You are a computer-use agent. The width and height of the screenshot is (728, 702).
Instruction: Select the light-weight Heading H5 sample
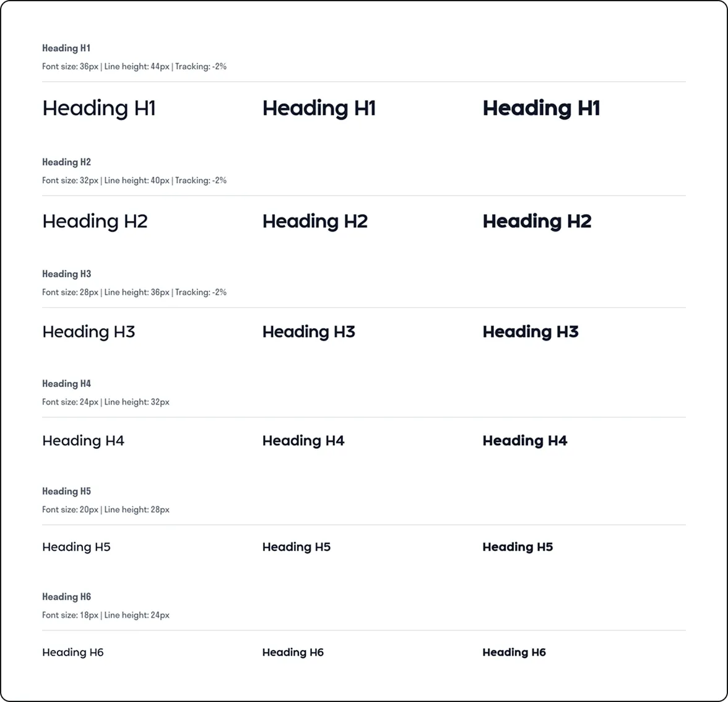[x=76, y=547]
